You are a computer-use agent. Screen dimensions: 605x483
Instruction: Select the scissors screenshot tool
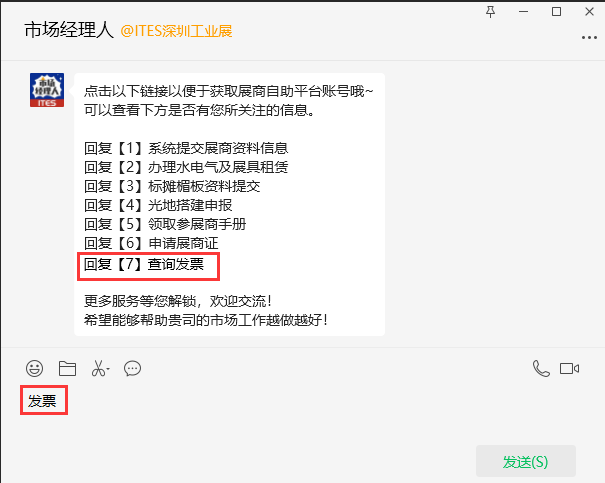pos(98,368)
